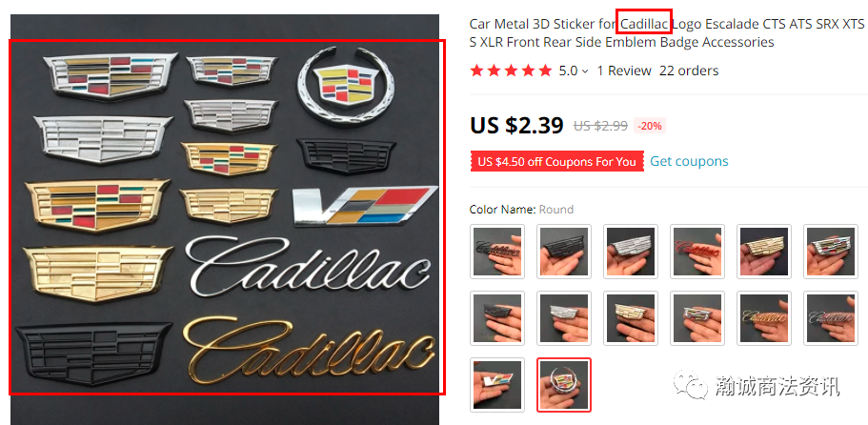
Task: Pick the large multicolor silver crest option
Action: (x=831, y=252)
